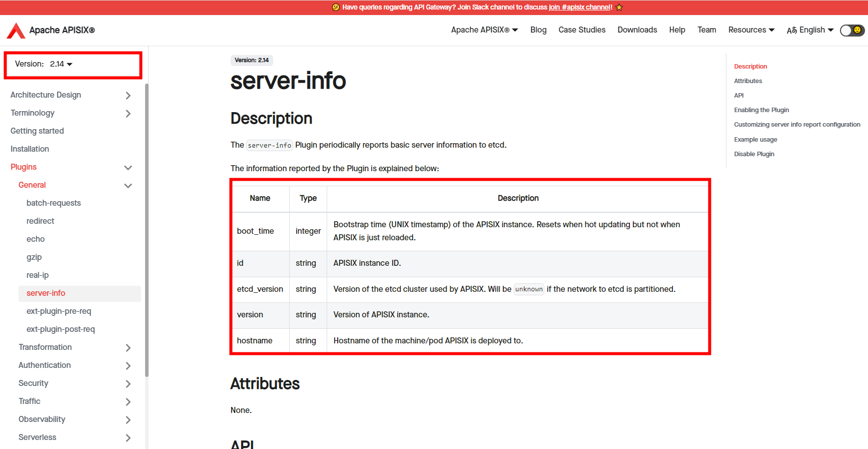Image resolution: width=868 pixels, height=449 pixels.
Task: Open the gzip plugin page
Action: 34,257
